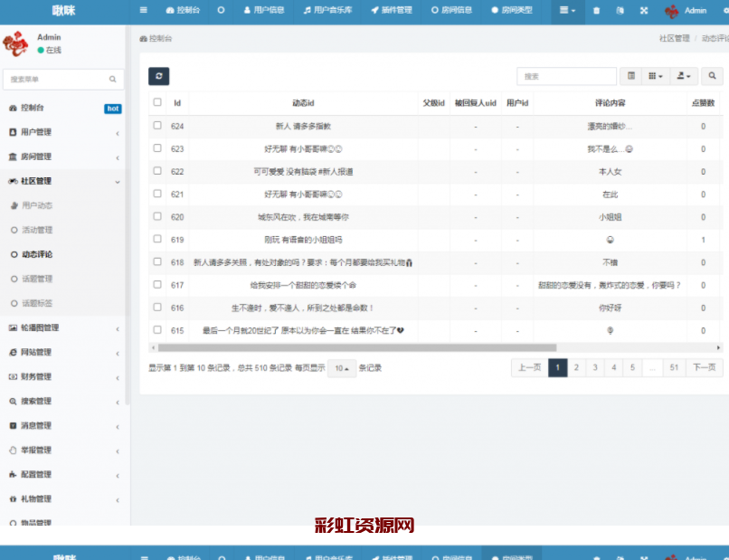The height and width of the screenshot is (560, 729).
Task: Click search icon in sidebar menu search
Action: click(x=113, y=80)
